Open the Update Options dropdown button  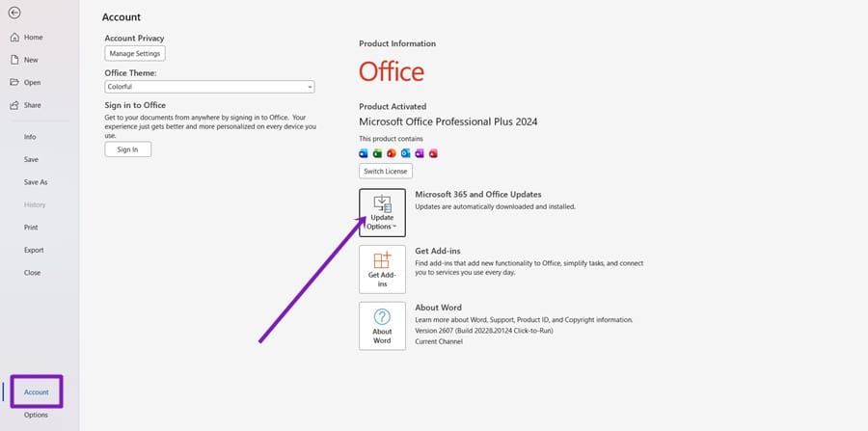(x=382, y=213)
